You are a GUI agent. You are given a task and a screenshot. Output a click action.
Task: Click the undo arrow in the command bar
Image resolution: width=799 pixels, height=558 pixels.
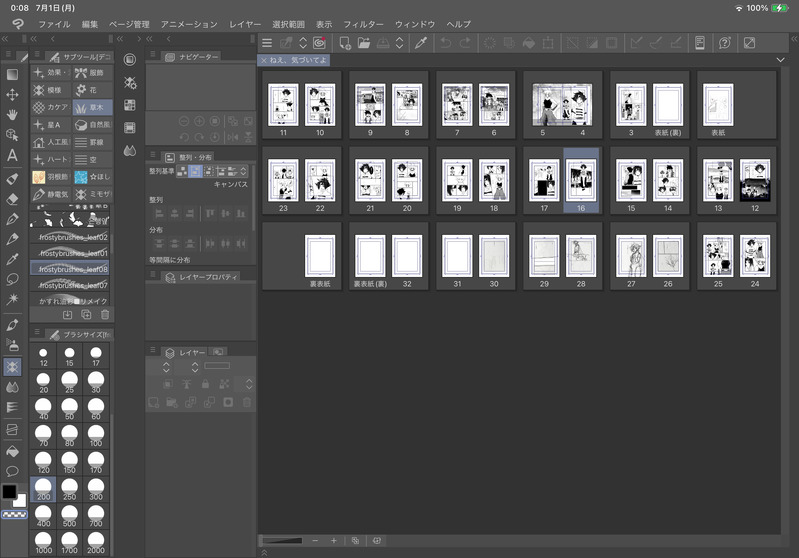(446, 43)
